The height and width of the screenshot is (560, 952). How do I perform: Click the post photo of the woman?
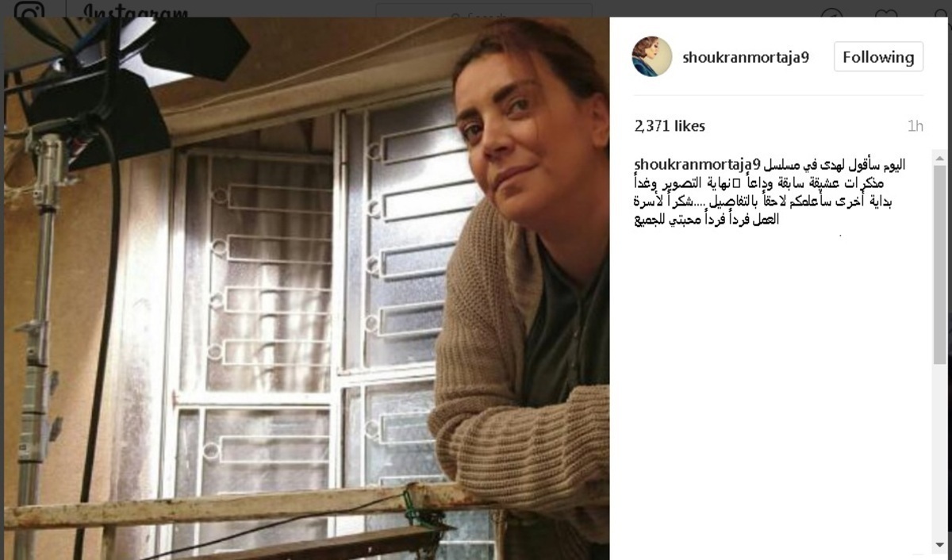[x=307, y=289]
